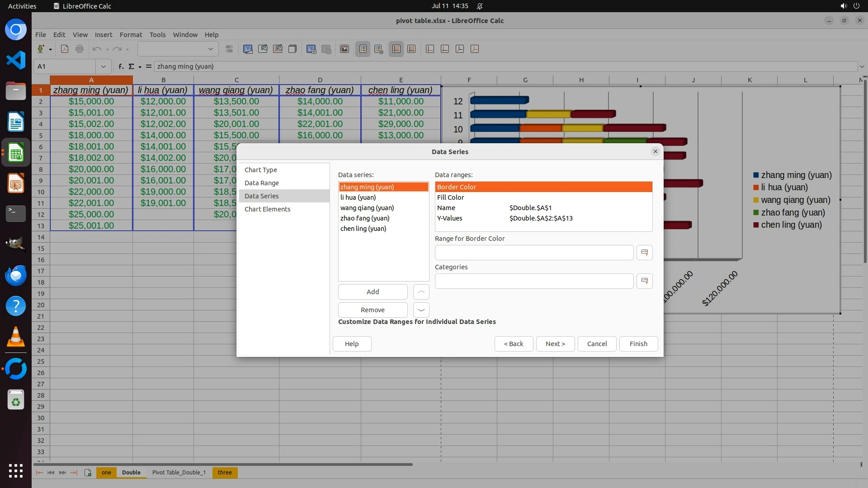Expand the Name Box dropdown arrow

[x=104, y=66]
